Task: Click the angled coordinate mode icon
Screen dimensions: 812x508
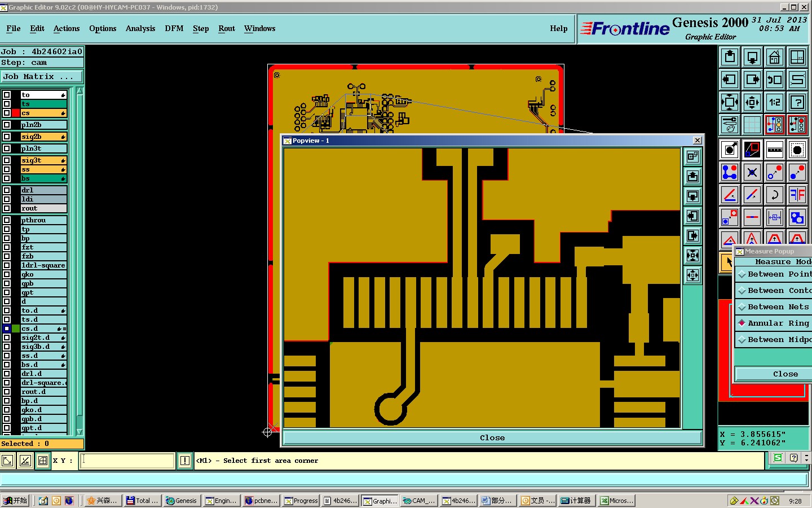Action: 25,461
